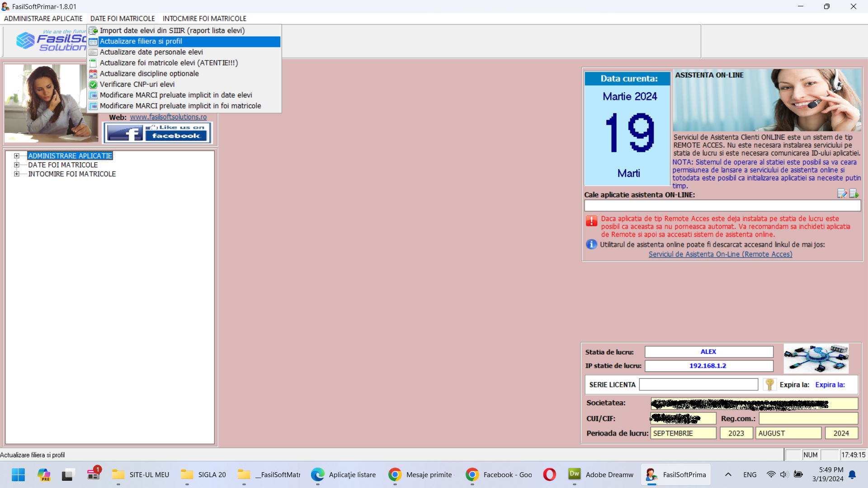Click the Cale aplicatie asistenta path field

(x=722, y=206)
